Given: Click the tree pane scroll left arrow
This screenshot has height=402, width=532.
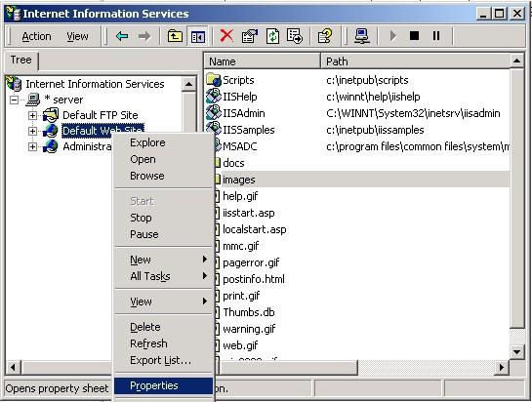Looking at the screenshot, I should 14,367.
